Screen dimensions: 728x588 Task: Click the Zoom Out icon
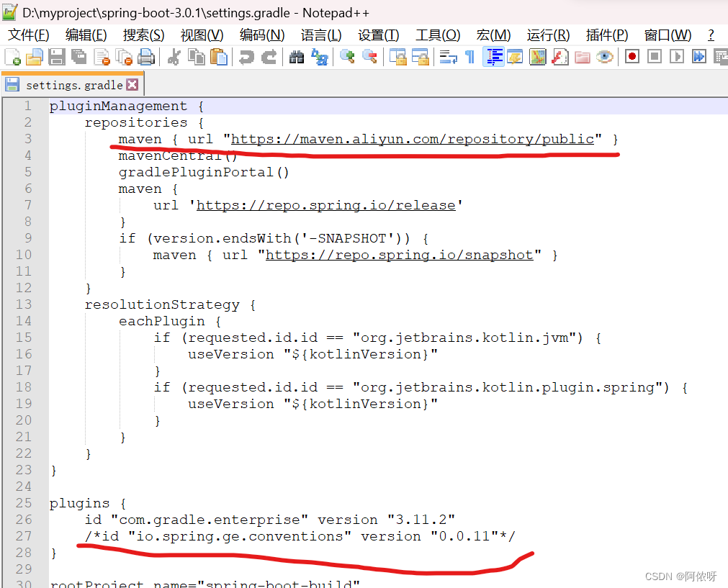(x=369, y=57)
